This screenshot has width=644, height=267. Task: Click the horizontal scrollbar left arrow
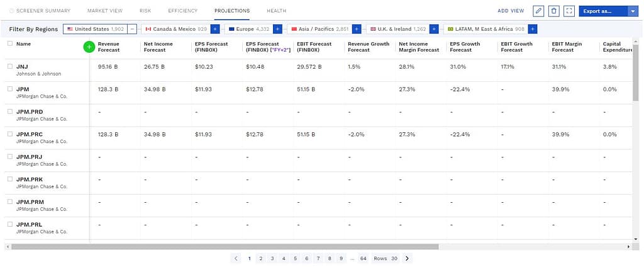coord(8,246)
